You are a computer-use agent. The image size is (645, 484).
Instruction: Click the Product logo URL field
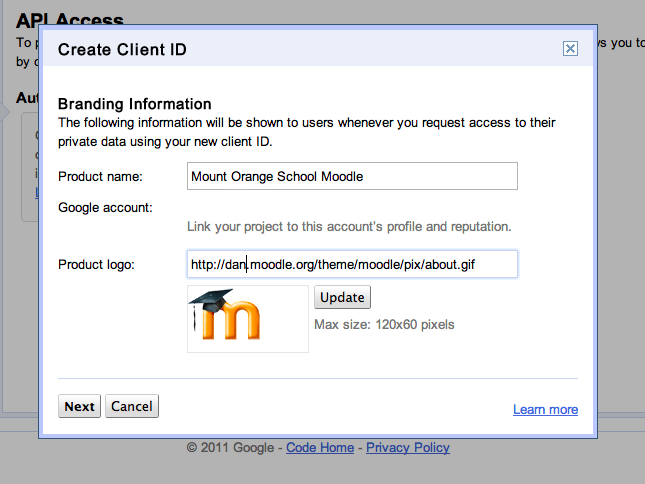[352, 264]
